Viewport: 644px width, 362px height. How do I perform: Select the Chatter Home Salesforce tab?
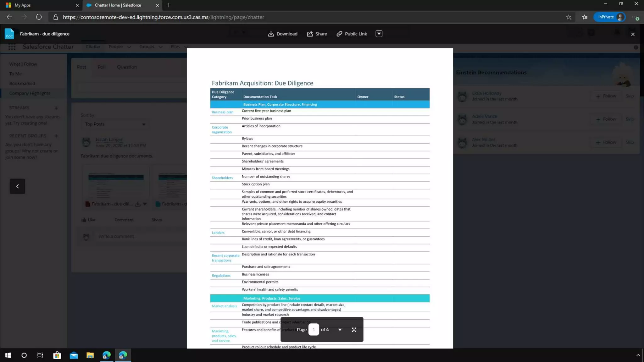point(118,5)
